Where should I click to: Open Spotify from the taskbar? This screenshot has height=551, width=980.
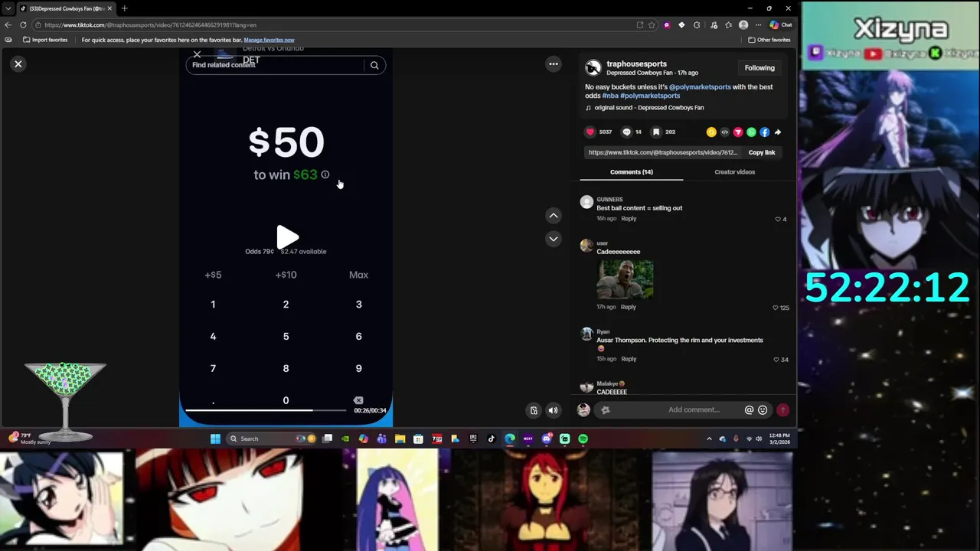point(583,439)
